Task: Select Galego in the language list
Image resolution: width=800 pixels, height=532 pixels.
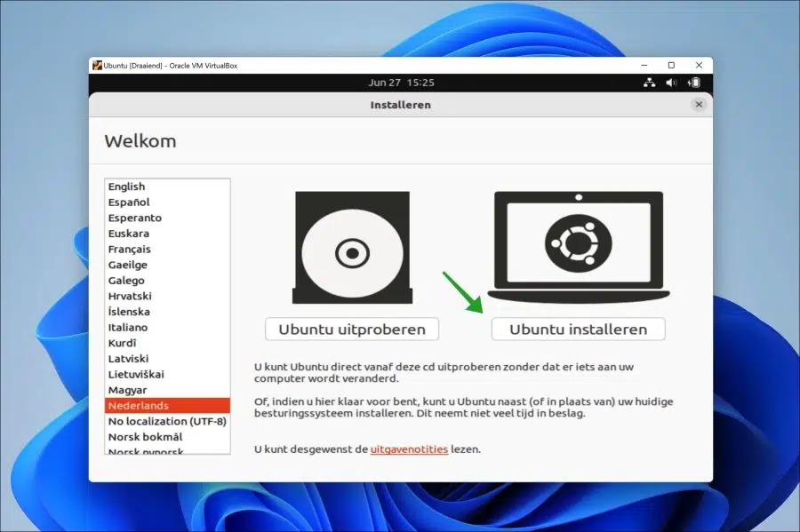Action: click(x=167, y=281)
